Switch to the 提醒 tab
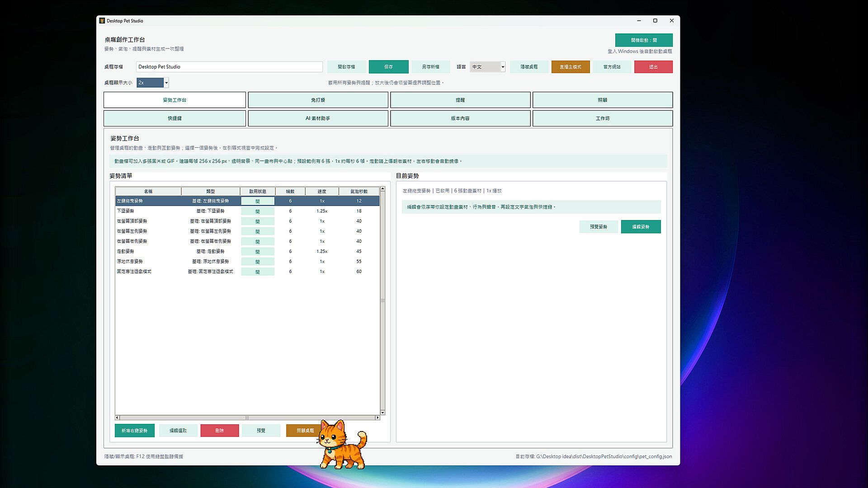The height and width of the screenshot is (488, 868). point(460,100)
